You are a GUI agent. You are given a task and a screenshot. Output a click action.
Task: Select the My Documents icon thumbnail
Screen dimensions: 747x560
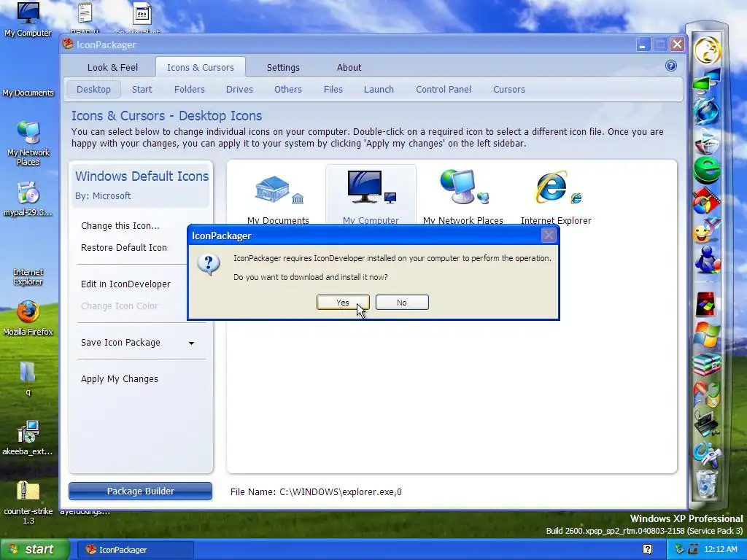click(x=278, y=195)
